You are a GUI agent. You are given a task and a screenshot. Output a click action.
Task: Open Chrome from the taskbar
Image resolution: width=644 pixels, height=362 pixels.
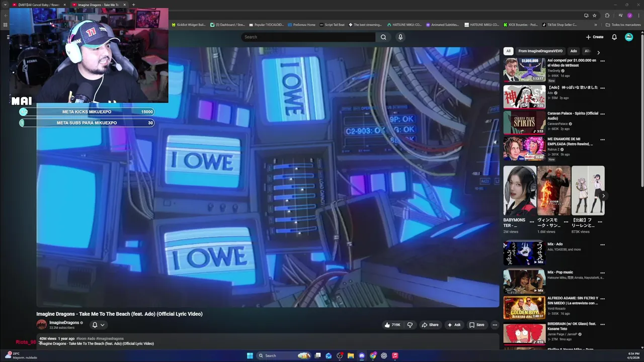[x=373, y=355]
